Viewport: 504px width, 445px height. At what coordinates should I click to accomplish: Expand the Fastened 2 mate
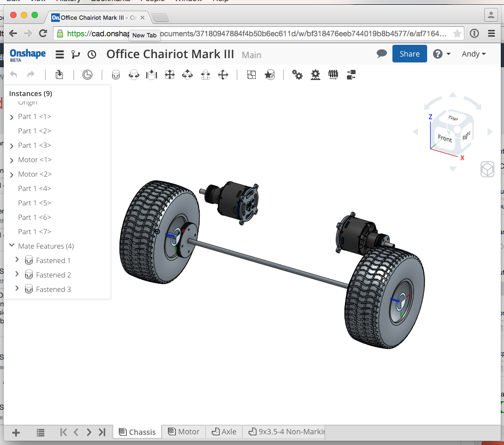(x=17, y=274)
